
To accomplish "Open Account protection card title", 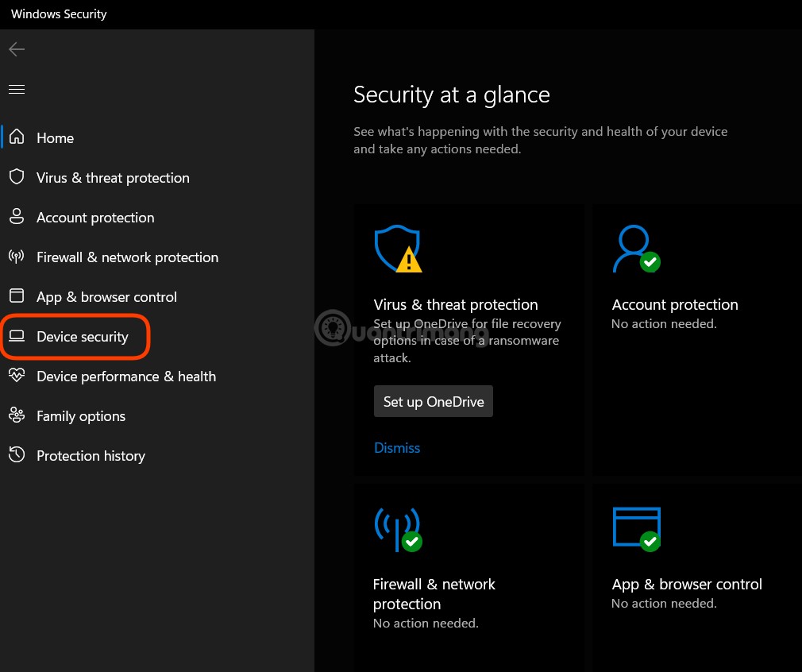I will (x=675, y=304).
